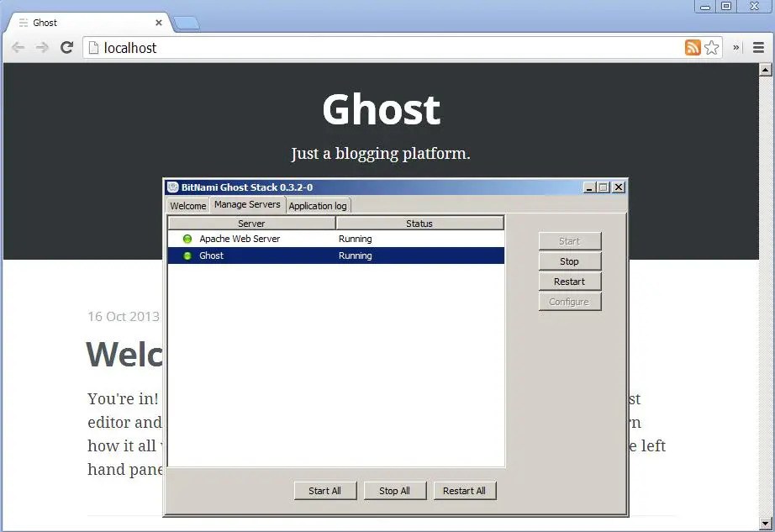Screen dimensions: 775x532
Task: Click the browser forward arrow
Action: (x=42, y=47)
